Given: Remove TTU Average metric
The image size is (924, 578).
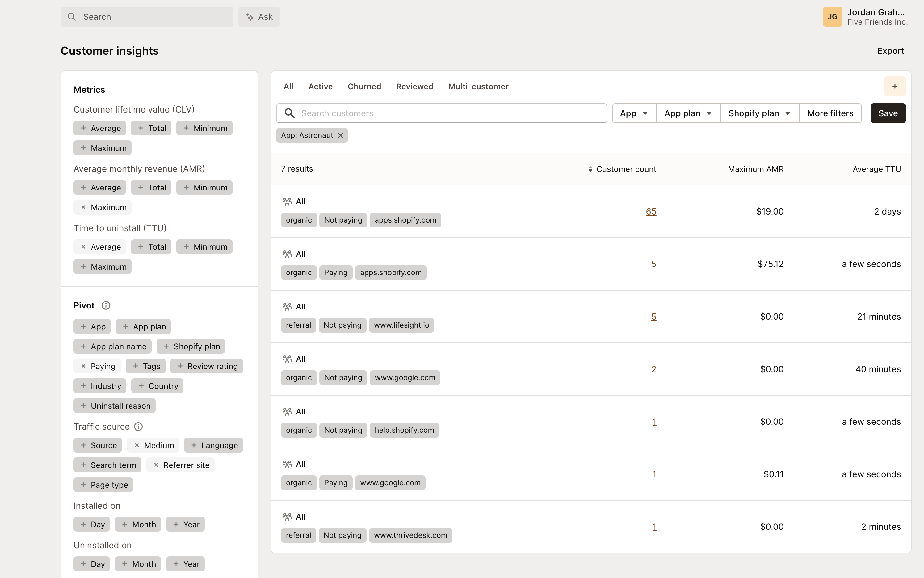Looking at the screenshot, I should 100,247.
